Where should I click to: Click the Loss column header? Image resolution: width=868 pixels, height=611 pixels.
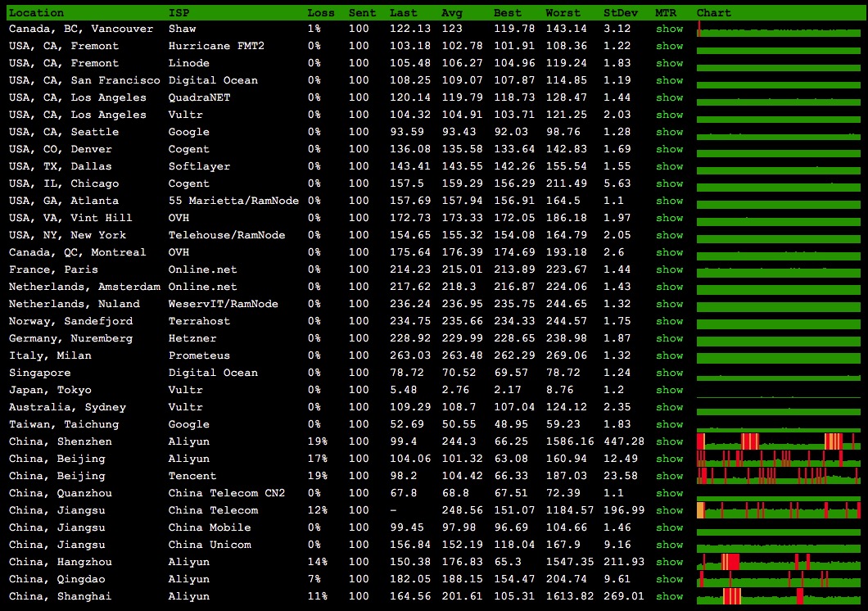coord(321,12)
